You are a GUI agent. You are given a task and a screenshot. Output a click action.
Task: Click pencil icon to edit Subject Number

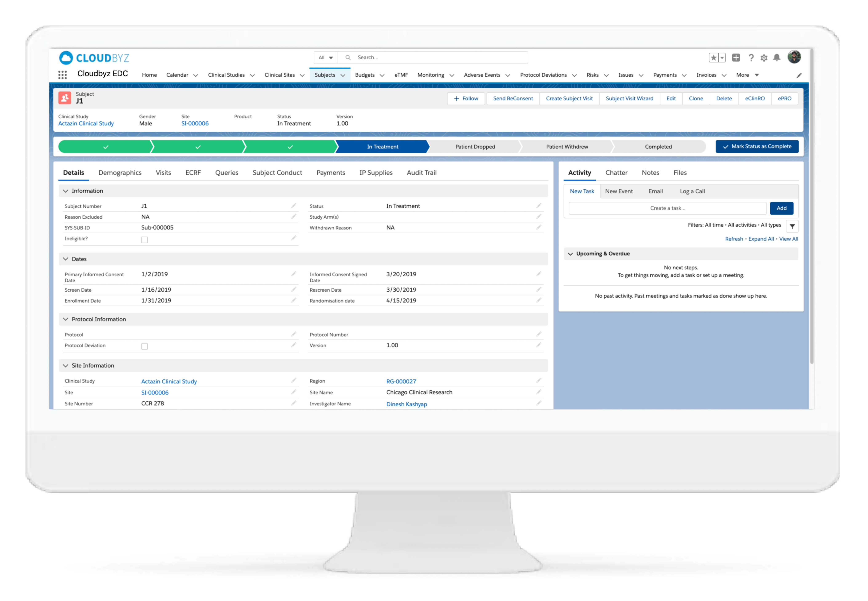(294, 206)
